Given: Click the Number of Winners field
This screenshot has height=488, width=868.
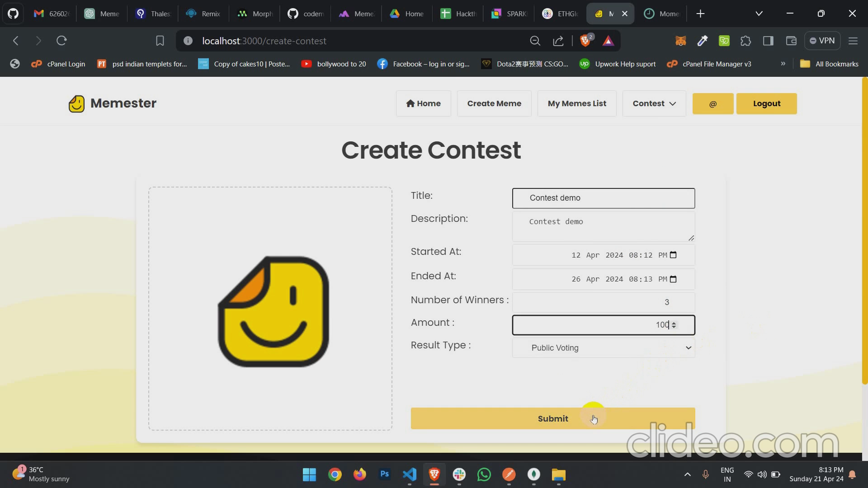Looking at the screenshot, I should pos(603,302).
